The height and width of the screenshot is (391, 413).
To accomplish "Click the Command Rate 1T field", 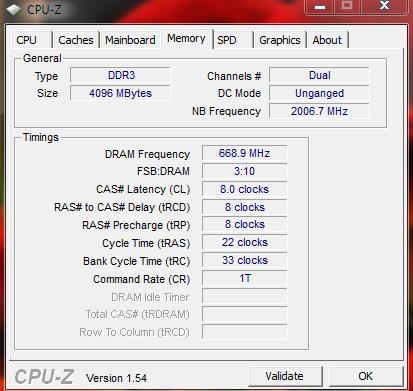I will pos(244,279).
